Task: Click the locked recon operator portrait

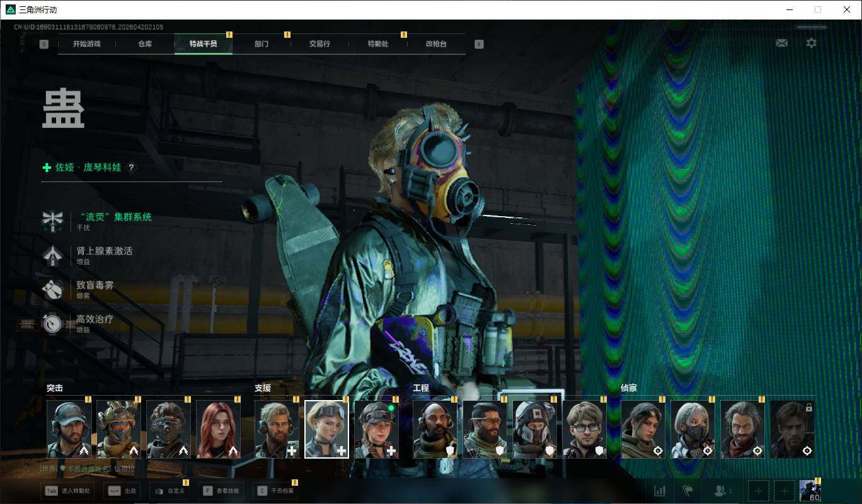Action: coord(793,429)
